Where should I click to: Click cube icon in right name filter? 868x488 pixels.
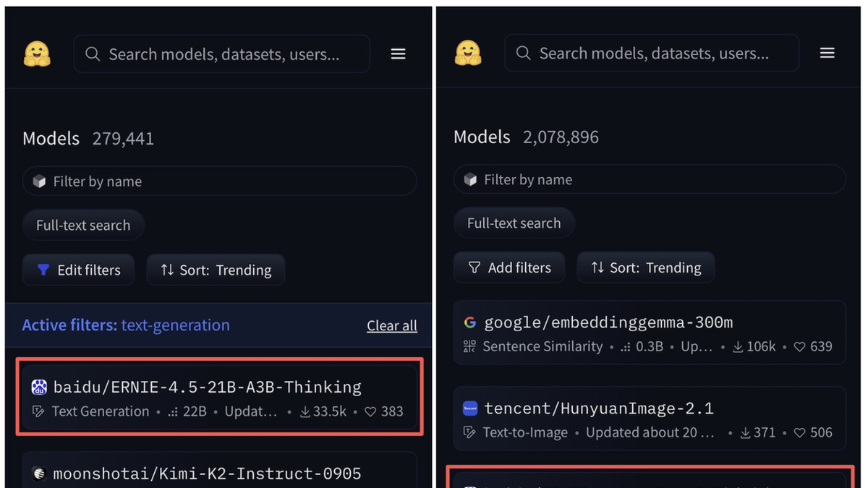[x=470, y=179]
